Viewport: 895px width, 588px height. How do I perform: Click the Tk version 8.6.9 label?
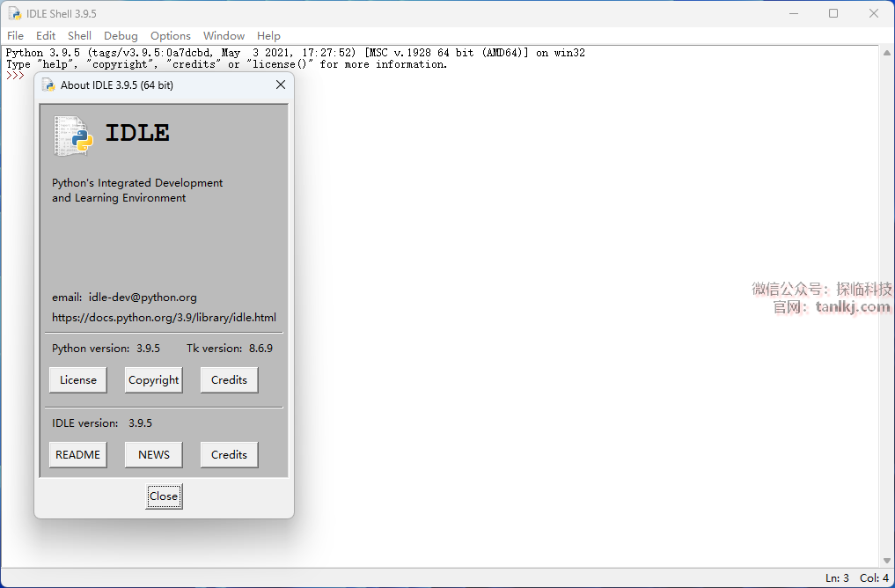[230, 349]
